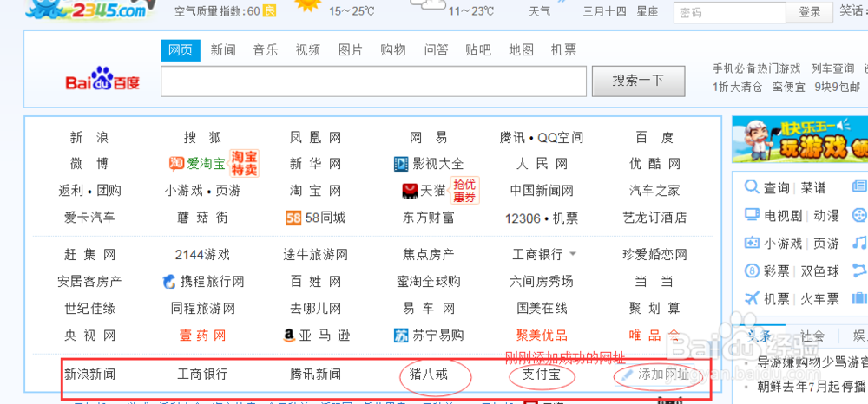868x404 pixels.
Task: Open the 苏宁易购 icon link
Action: click(401, 335)
